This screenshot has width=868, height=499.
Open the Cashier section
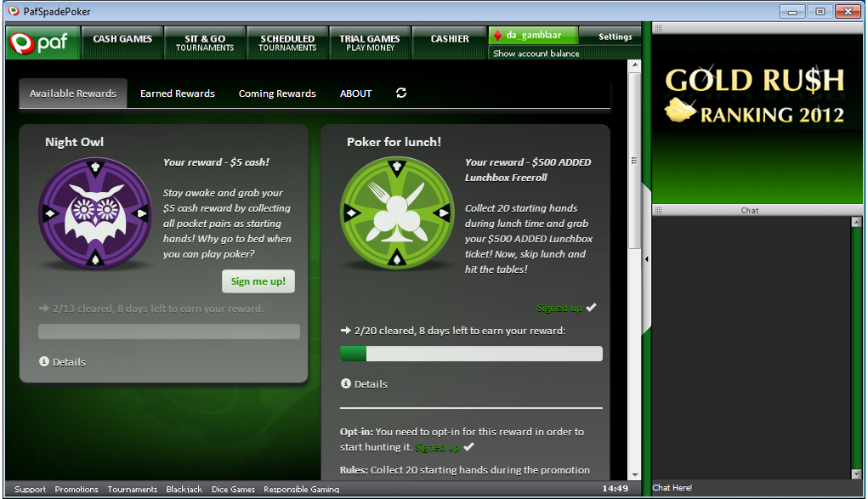(x=450, y=43)
